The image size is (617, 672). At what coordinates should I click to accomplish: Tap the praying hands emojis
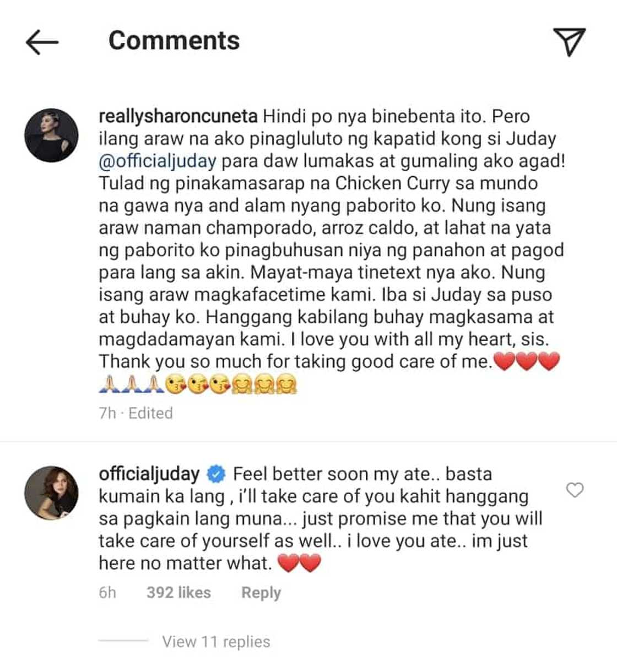point(131,384)
